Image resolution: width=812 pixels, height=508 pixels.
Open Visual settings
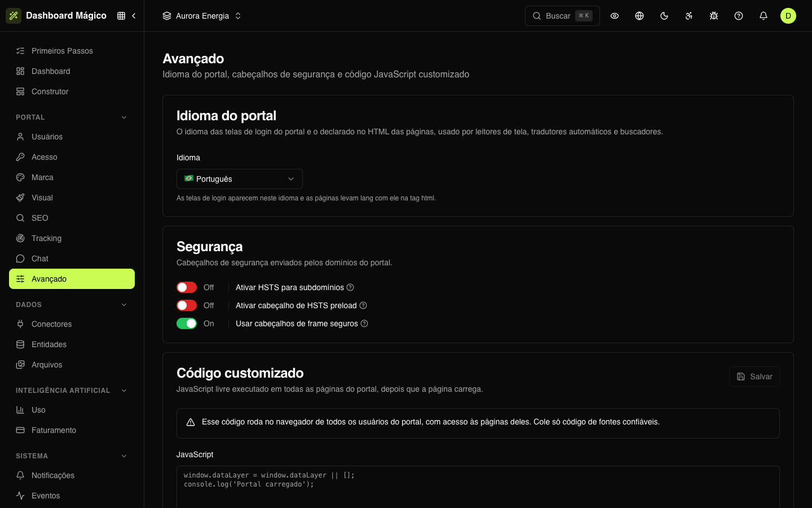72,198
